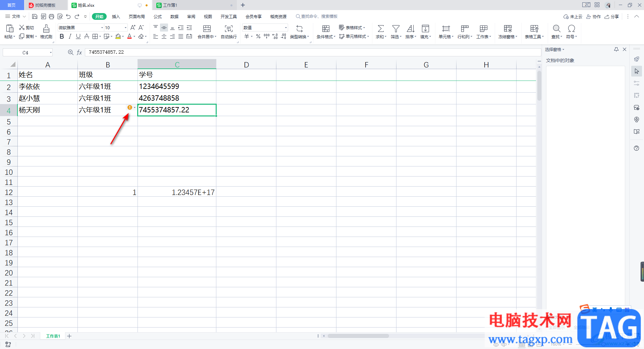Click the Not in Cloud (未上云) button

tap(573, 16)
